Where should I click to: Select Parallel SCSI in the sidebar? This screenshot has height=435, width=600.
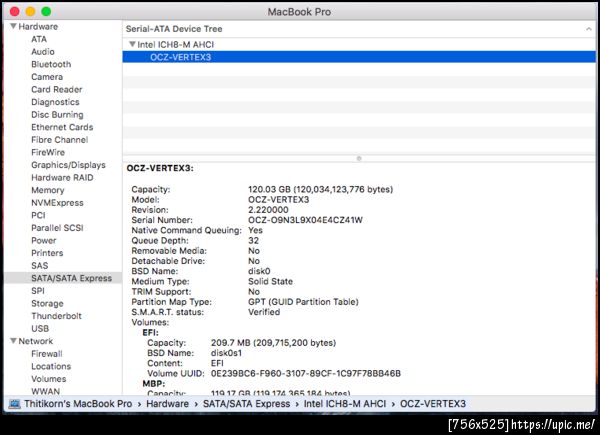pyautogui.click(x=57, y=228)
